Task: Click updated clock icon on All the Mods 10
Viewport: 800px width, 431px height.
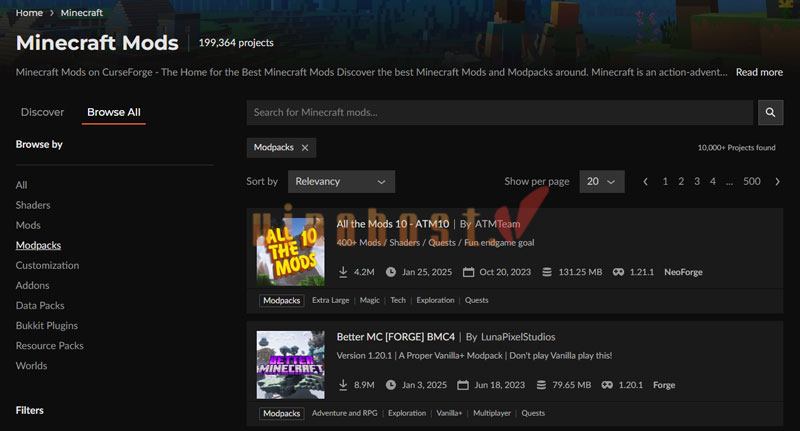Action: point(391,272)
